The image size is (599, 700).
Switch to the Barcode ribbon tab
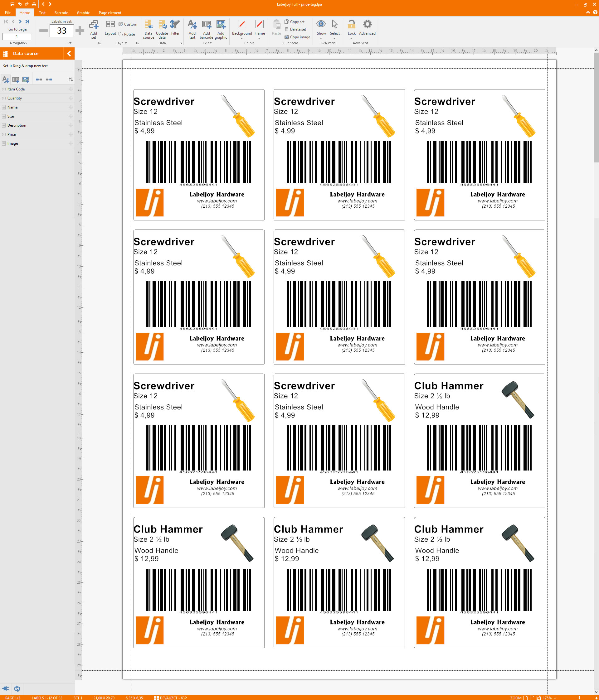(x=61, y=13)
